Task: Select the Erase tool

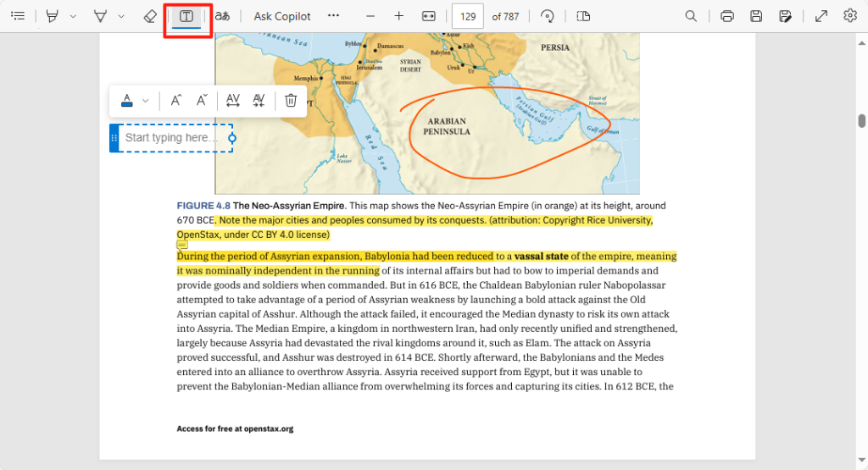Action: (150, 16)
